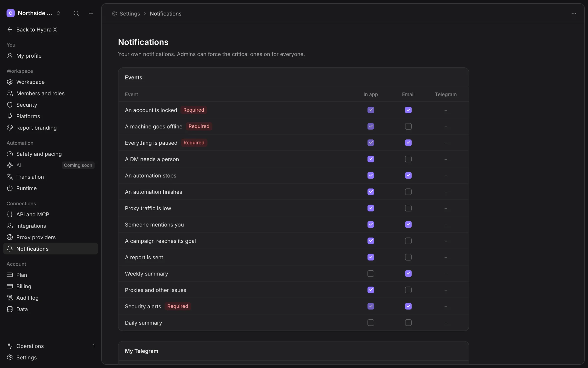Open the search magnifier icon
Screen dimensions: 588x368
pos(76,13)
